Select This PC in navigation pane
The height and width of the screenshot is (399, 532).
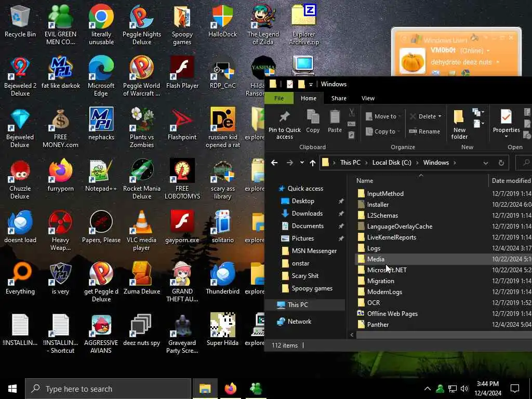(x=298, y=304)
